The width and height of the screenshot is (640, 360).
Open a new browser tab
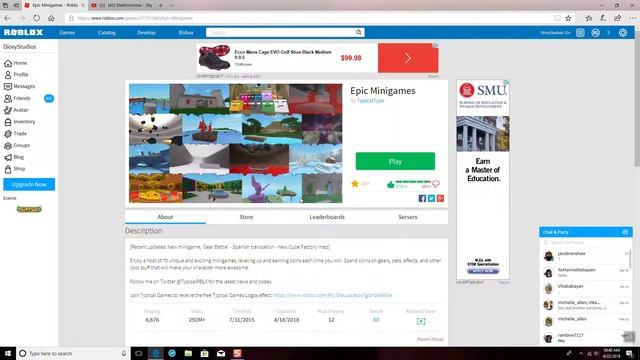click(x=160, y=5)
